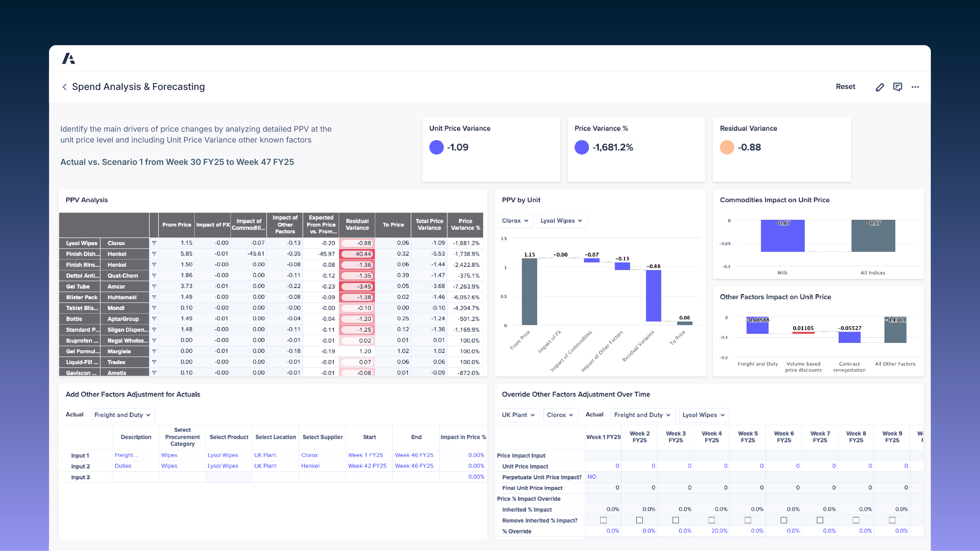Check Remove Inherited % Impact for Week 1
Image resolution: width=980 pixels, height=551 pixels.
point(603,520)
